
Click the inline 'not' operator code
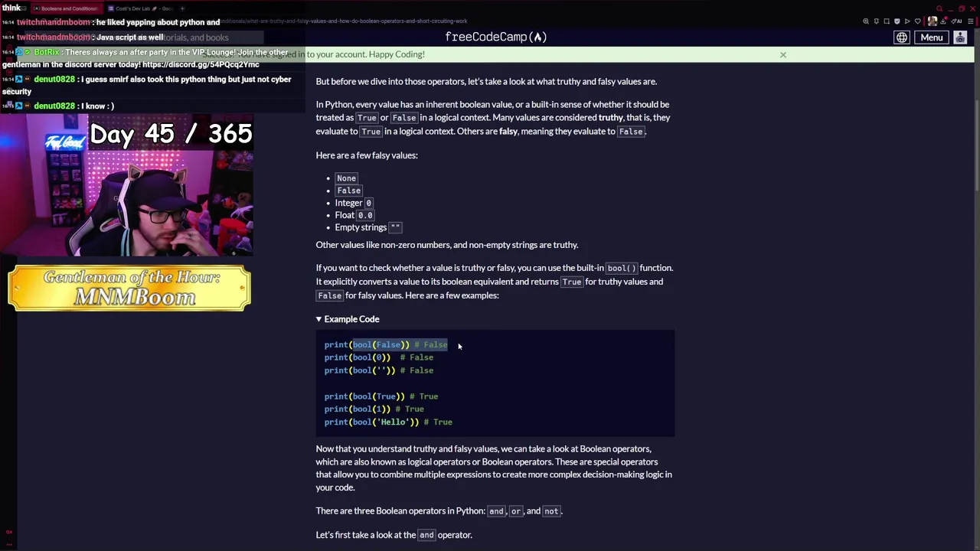point(551,511)
